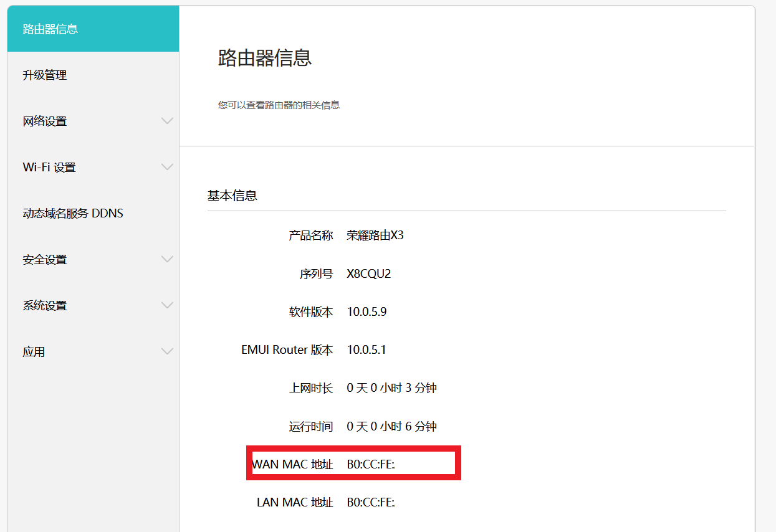Select 应用 menu entry
The height and width of the screenshot is (532, 776).
(x=93, y=352)
